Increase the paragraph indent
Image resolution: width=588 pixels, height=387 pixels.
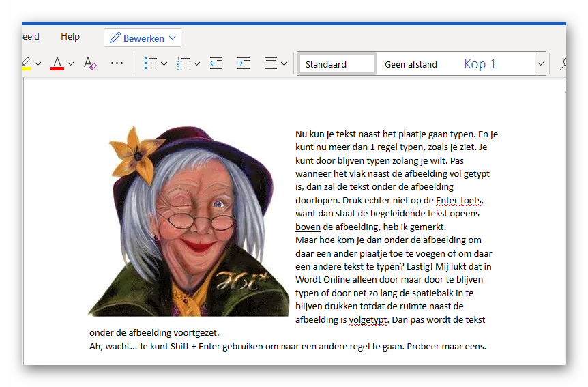coord(243,63)
